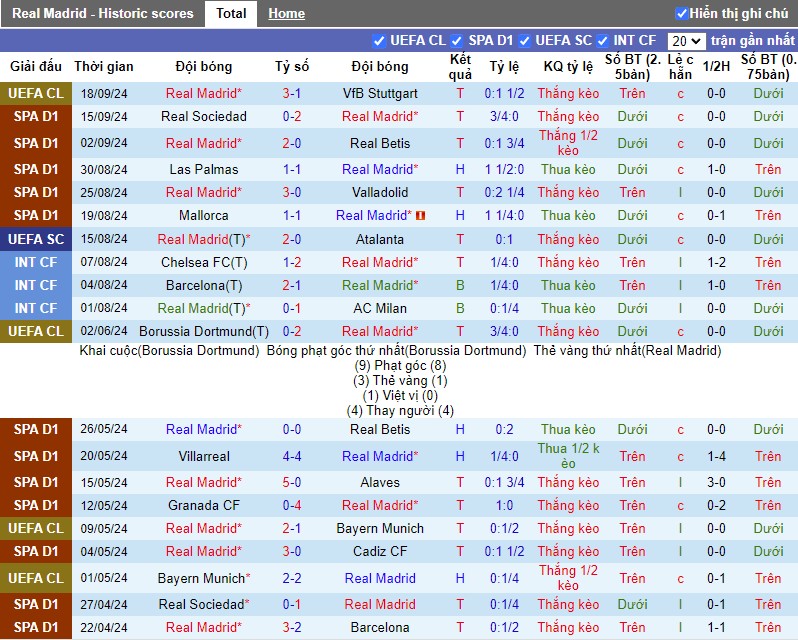Open Atalanta team link
The width and height of the screenshot is (798, 640).
coord(380,239)
